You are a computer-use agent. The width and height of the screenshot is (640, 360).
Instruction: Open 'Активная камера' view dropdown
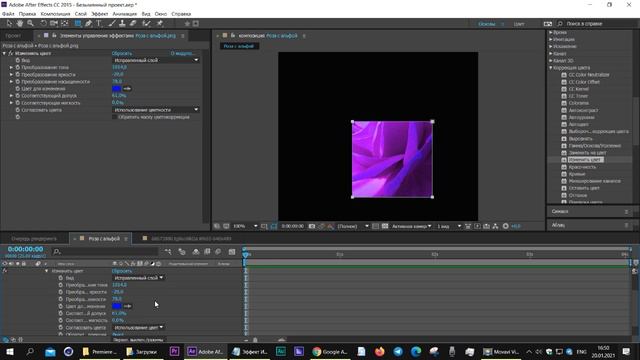tap(412, 226)
